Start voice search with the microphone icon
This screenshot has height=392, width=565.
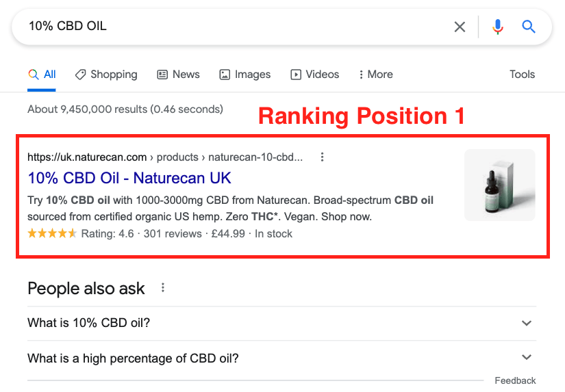tap(498, 27)
